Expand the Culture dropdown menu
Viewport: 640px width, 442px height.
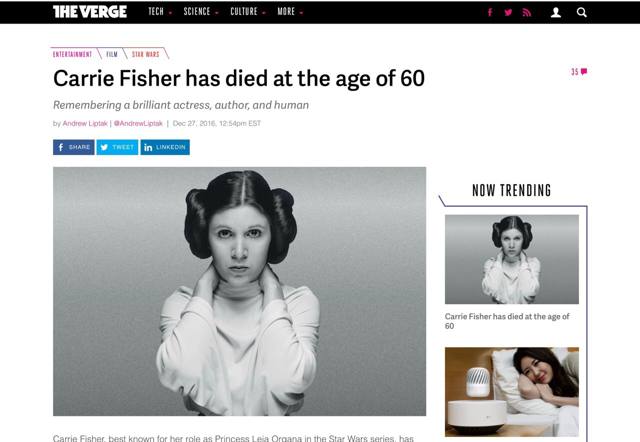click(248, 12)
